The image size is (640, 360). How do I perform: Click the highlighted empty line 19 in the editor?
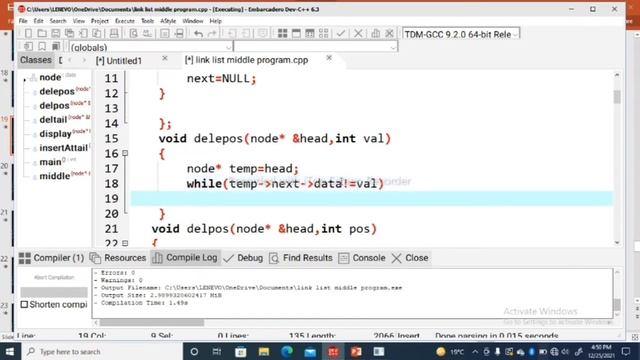(371, 199)
